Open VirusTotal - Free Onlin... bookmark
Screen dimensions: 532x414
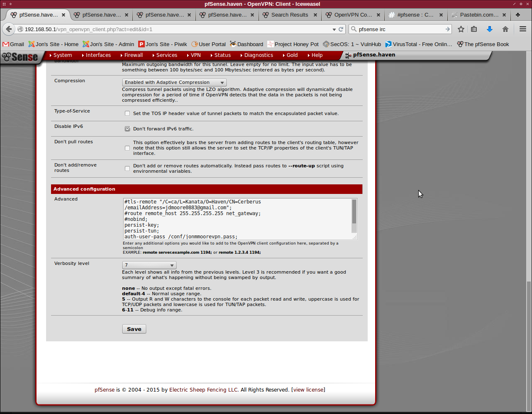pyautogui.click(x=419, y=44)
